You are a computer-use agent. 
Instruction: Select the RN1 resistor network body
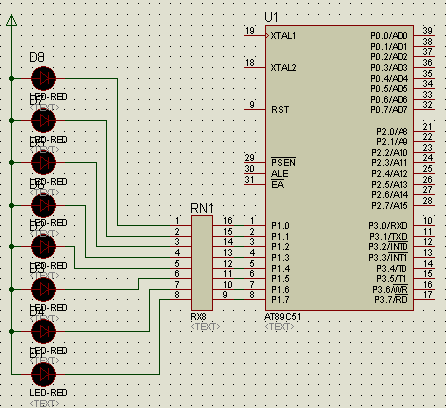tap(202, 263)
